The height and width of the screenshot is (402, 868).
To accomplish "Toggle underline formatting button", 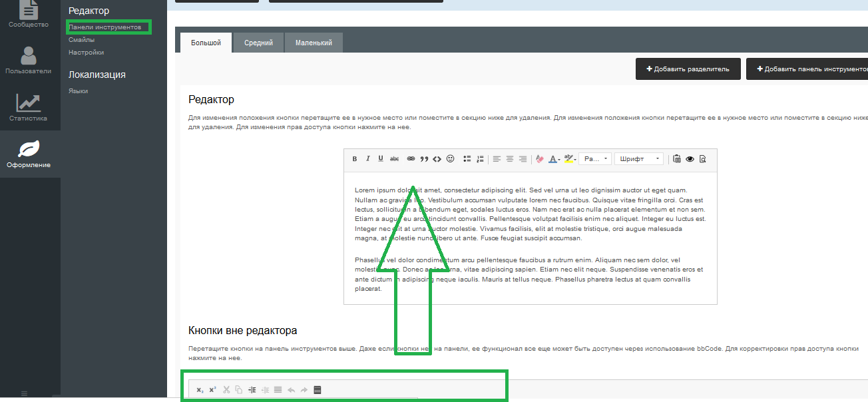I will (x=381, y=159).
